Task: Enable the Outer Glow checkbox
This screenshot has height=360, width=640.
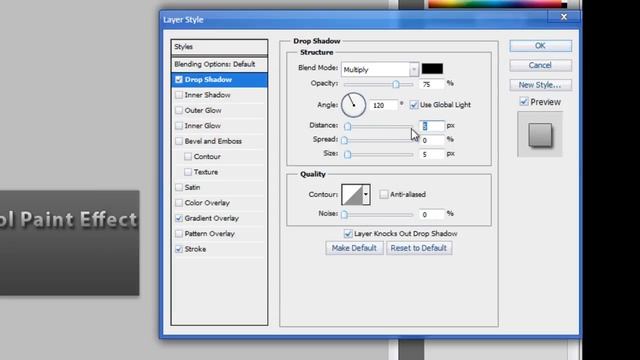Action: [x=179, y=111]
